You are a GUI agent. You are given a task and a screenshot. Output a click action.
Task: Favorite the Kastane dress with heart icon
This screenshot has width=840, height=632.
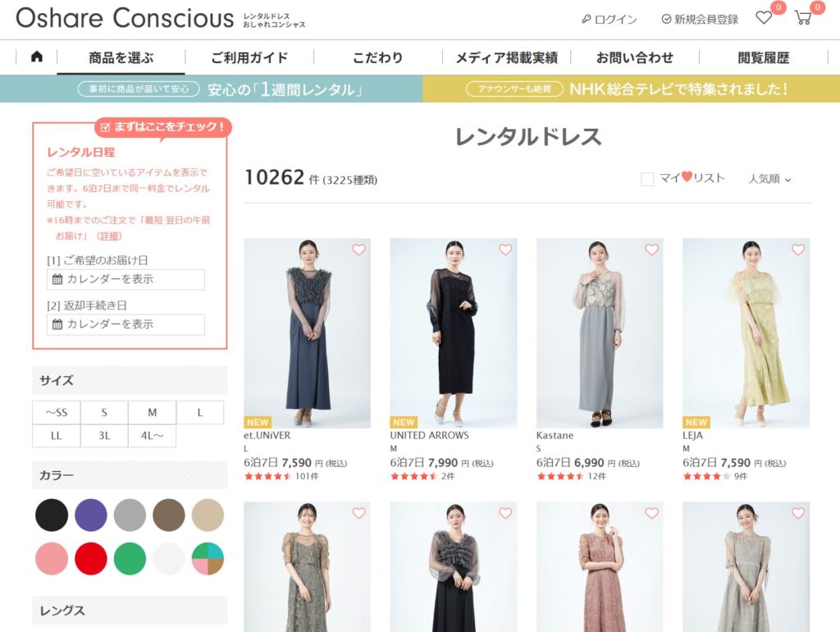651,250
